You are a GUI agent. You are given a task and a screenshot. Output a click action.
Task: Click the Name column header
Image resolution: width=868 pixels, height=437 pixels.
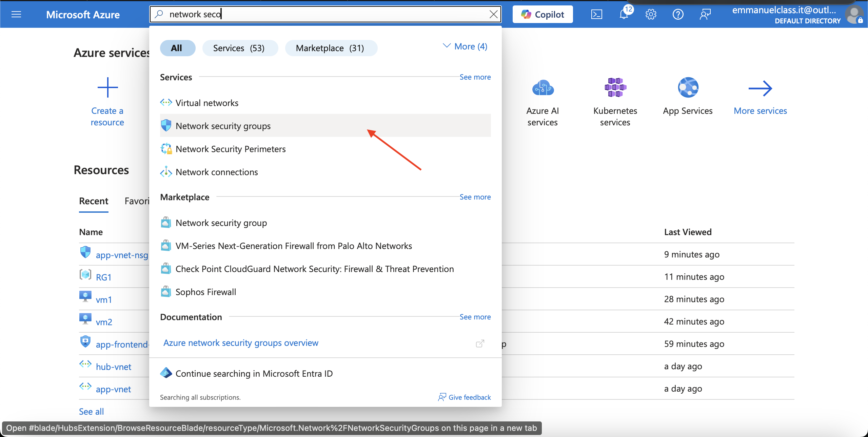91,232
